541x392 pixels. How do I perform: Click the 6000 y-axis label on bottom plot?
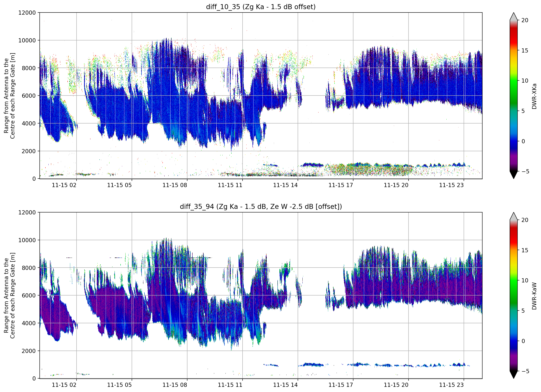tap(29, 295)
